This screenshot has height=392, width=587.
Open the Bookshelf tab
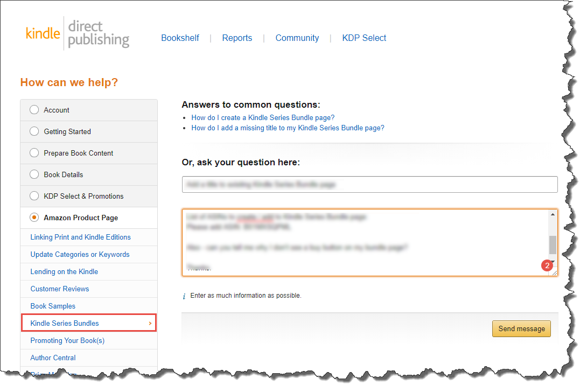coord(180,38)
